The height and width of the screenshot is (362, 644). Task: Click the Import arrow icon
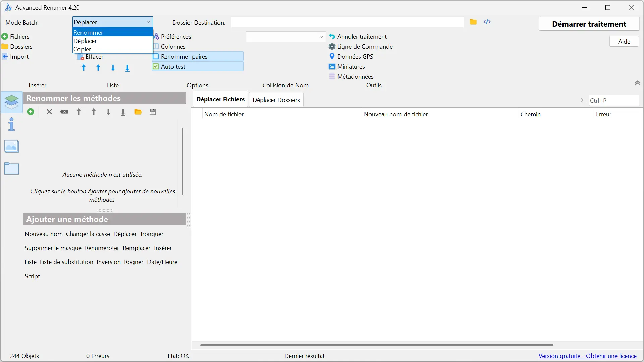pos(5,56)
